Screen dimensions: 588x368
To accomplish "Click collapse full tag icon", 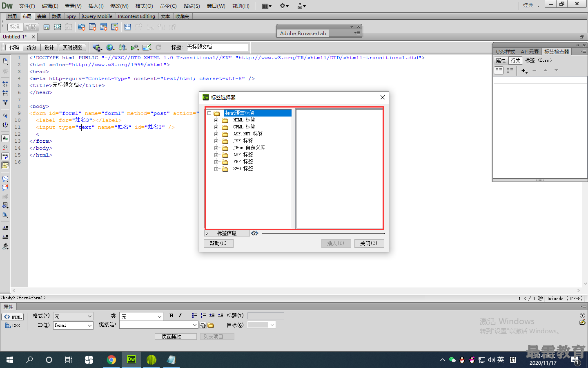I will (x=5, y=84).
